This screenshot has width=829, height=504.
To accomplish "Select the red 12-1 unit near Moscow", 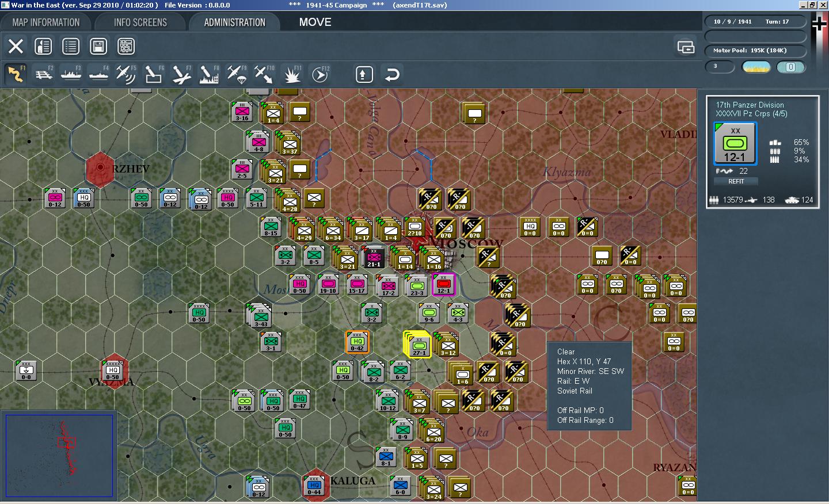I will [x=443, y=284].
